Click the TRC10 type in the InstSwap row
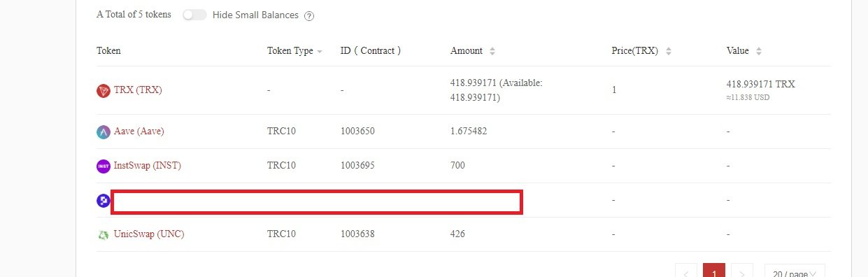The height and width of the screenshot is (277, 868). pos(281,166)
